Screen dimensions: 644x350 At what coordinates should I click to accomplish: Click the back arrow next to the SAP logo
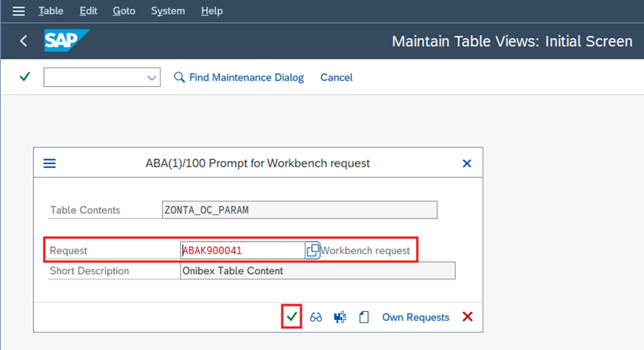pos(24,41)
